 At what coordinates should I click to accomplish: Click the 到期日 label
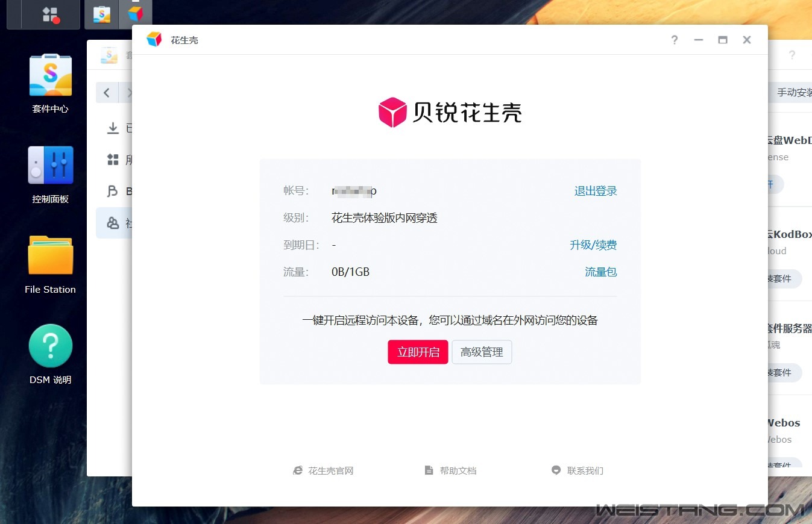click(301, 245)
